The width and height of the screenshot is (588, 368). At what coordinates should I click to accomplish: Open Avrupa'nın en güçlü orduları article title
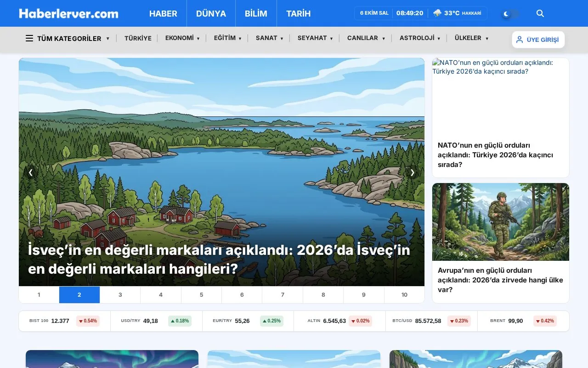coord(500,280)
